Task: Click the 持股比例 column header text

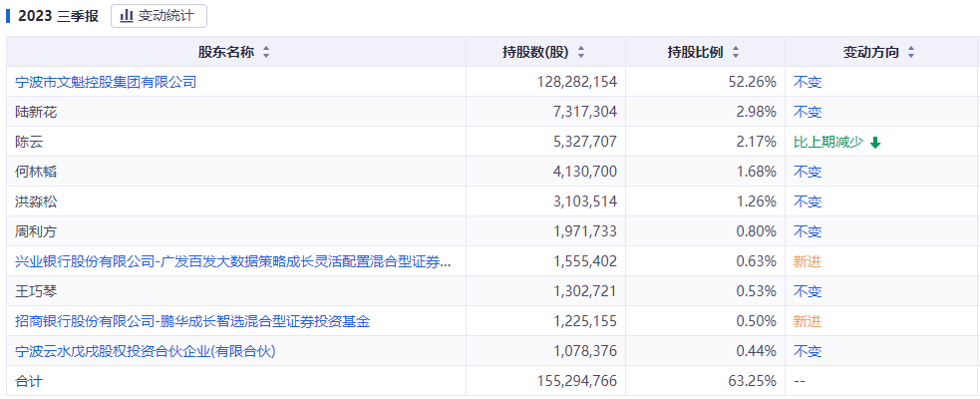Action: click(695, 53)
